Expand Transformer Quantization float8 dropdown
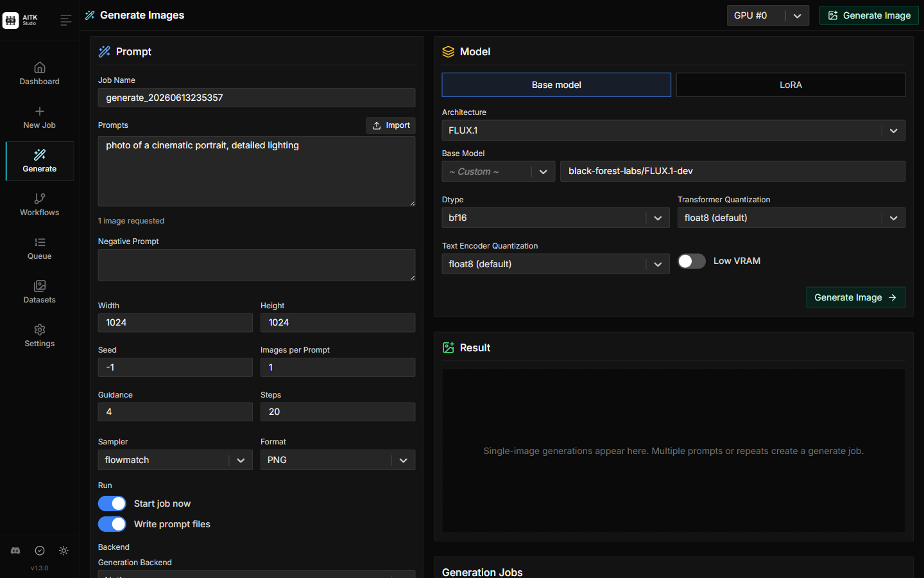The width and height of the screenshot is (924, 578). pos(792,218)
